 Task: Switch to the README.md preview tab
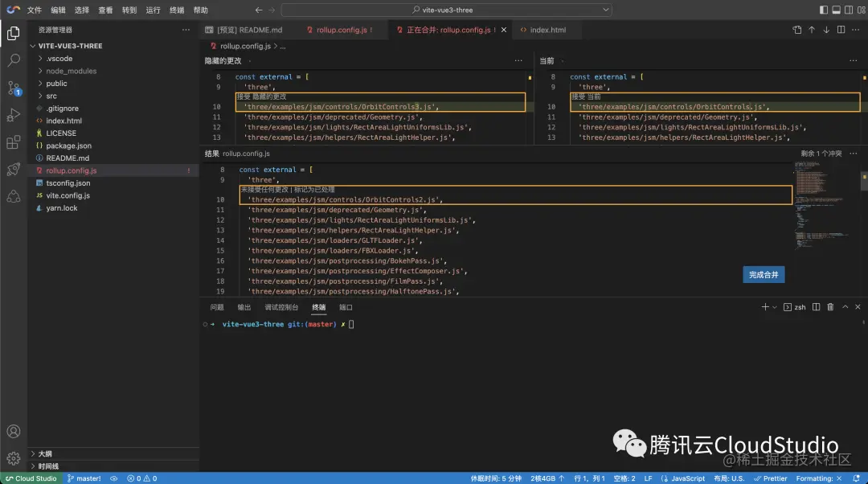point(248,30)
